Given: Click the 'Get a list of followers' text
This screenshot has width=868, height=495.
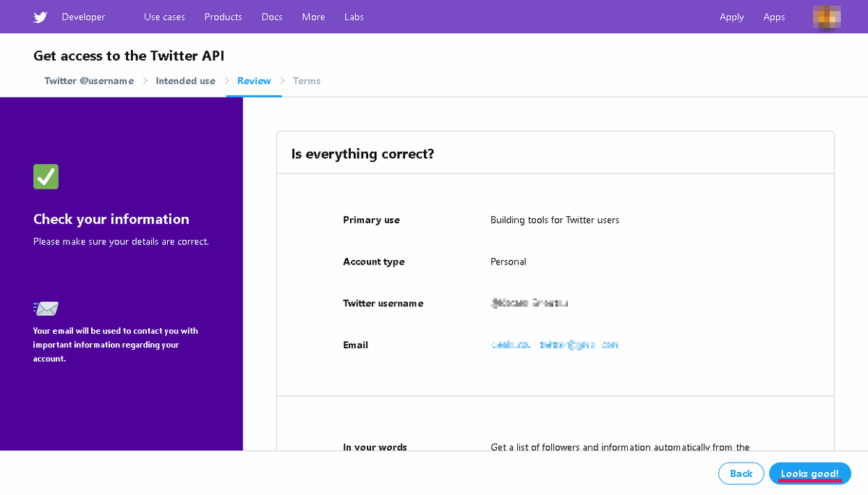Looking at the screenshot, I should pyautogui.click(x=620, y=447).
